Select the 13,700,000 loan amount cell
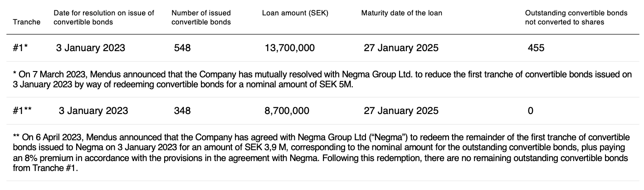644x190 pixels. 289,47
